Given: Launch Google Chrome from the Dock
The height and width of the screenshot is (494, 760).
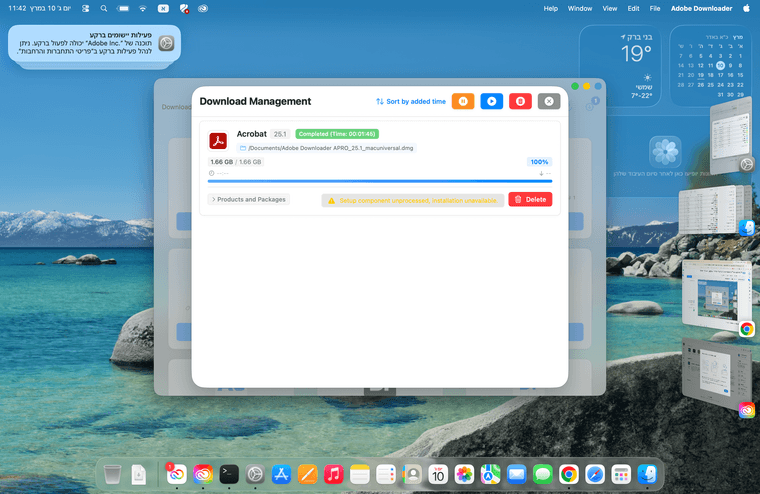Looking at the screenshot, I should (568, 474).
